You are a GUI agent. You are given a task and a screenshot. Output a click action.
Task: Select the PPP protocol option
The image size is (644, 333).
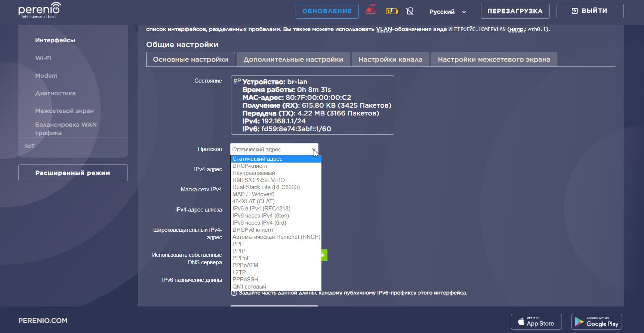pyautogui.click(x=276, y=244)
